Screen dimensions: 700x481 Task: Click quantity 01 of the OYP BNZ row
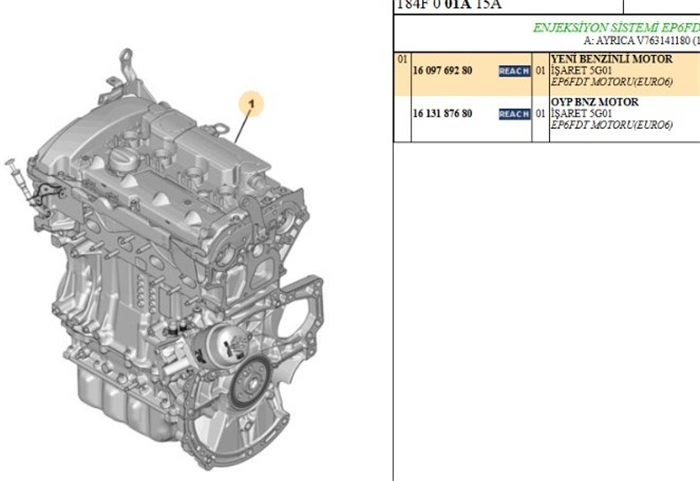[540, 115]
